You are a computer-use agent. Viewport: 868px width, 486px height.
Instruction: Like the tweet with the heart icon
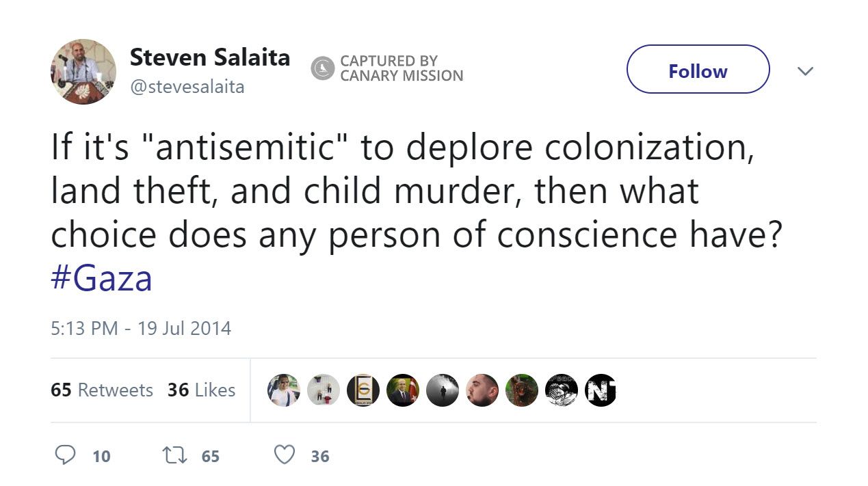coord(284,455)
